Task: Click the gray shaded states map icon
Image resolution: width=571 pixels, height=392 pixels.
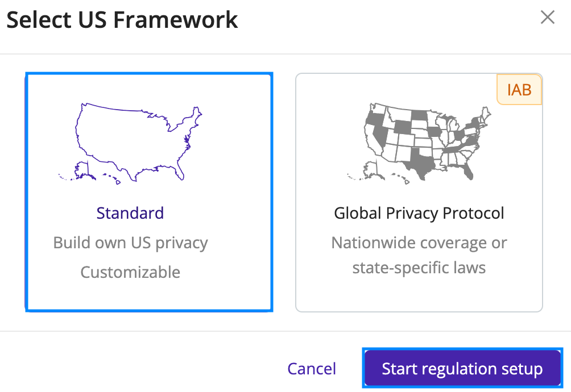Action: coord(419,144)
